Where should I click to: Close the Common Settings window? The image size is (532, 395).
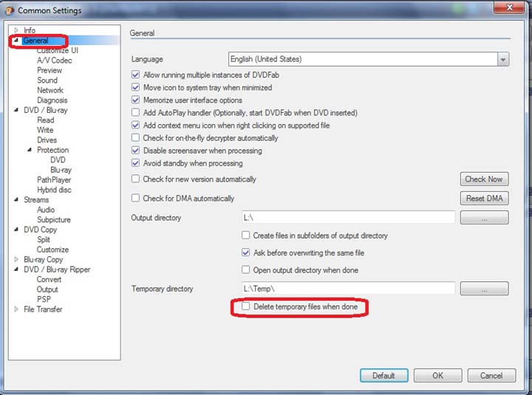[508, 7]
